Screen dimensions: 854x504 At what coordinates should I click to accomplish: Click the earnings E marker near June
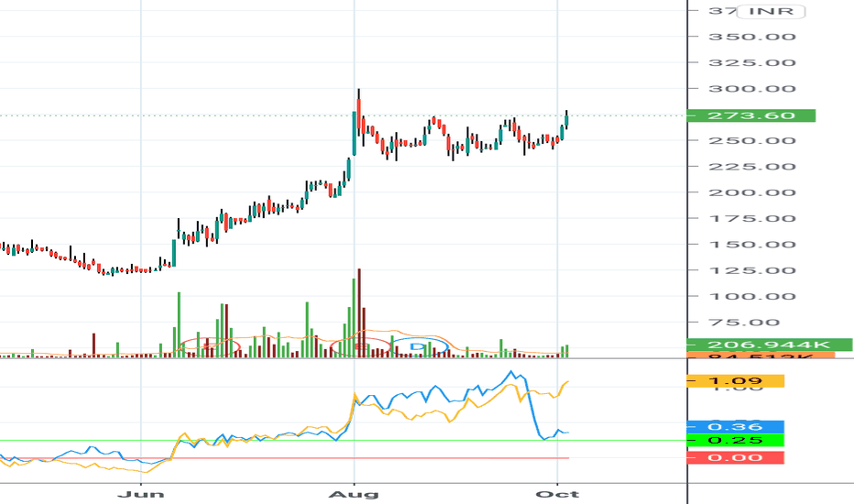coord(209,347)
